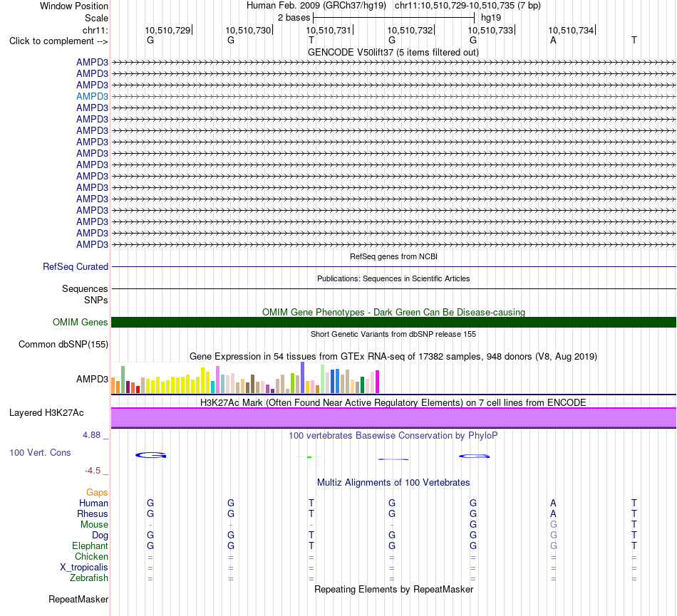This screenshot has height=616, width=677.
Task: Click the 'Click to complement -->' label
Action: [x=58, y=41]
